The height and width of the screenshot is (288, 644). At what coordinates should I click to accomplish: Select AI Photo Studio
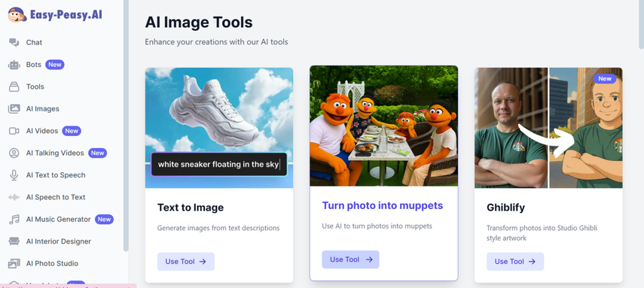pyautogui.click(x=52, y=263)
